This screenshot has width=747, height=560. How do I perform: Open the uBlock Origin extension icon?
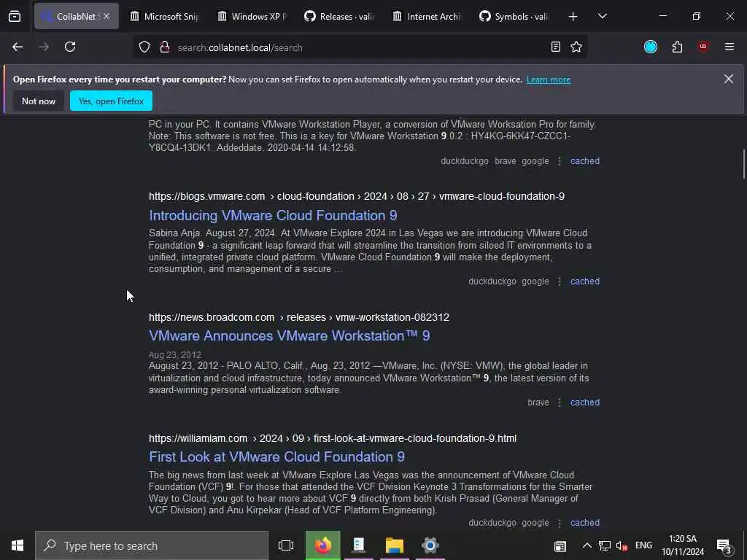[x=703, y=47]
